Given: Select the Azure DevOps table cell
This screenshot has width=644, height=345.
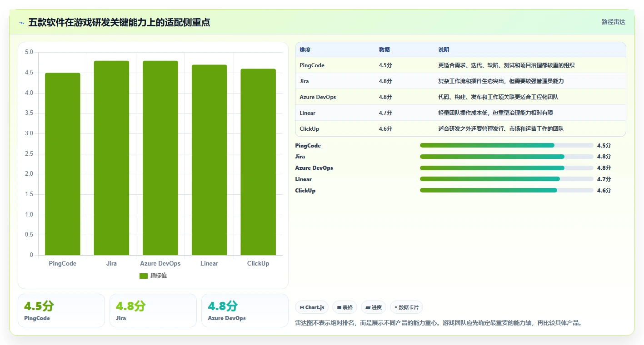Looking at the screenshot, I should (318, 97).
